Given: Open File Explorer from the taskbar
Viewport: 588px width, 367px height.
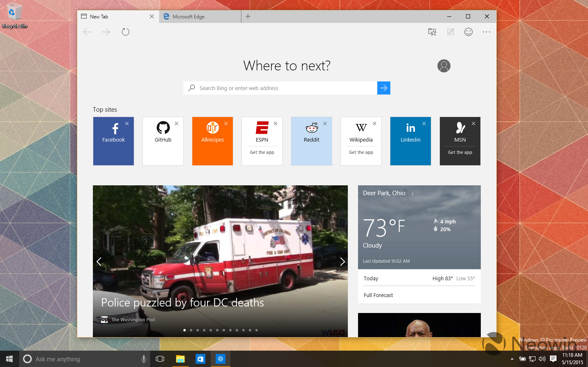Looking at the screenshot, I should click(x=180, y=359).
